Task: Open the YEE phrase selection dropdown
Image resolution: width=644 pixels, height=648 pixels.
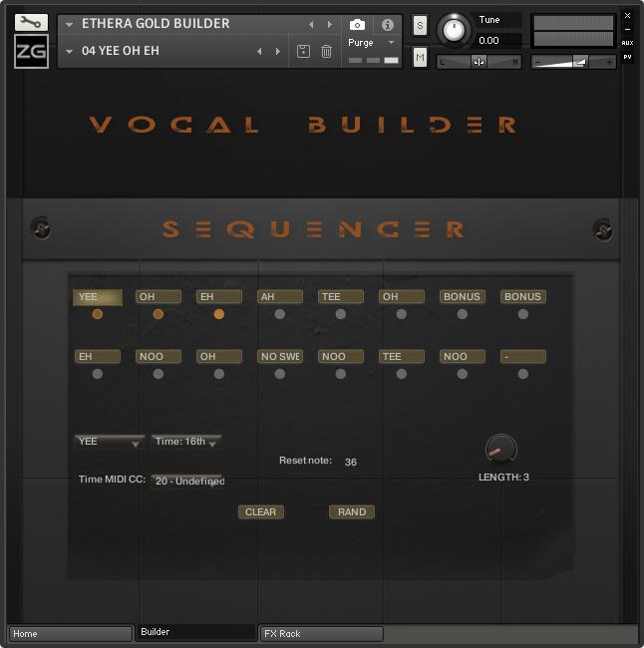Action: pos(109,442)
